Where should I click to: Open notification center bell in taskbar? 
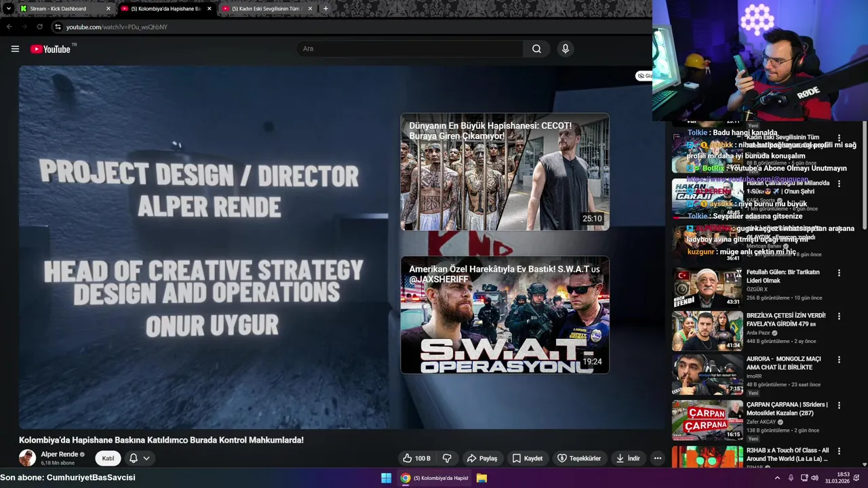856,478
